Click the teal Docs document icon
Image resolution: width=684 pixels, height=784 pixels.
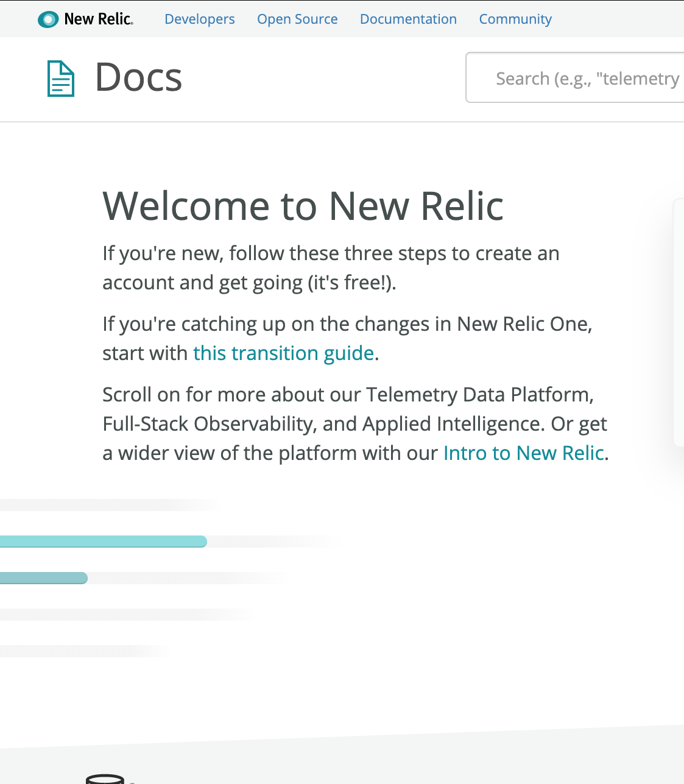point(61,79)
